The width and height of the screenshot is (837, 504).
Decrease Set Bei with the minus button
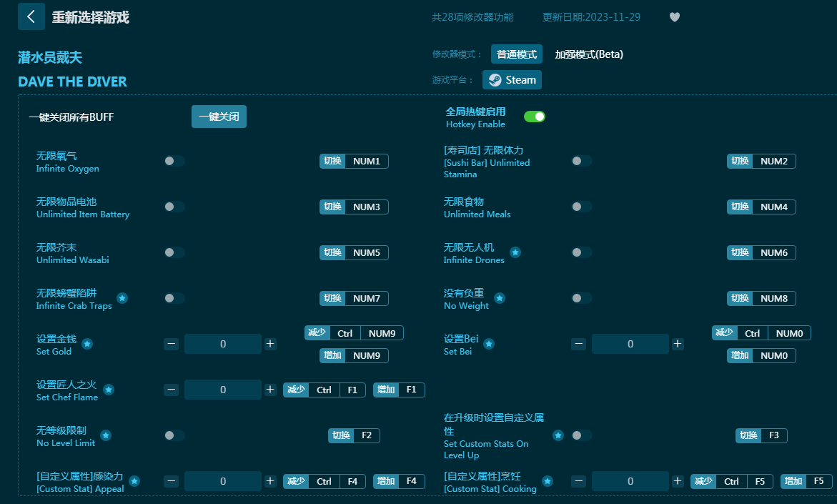(x=579, y=344)
